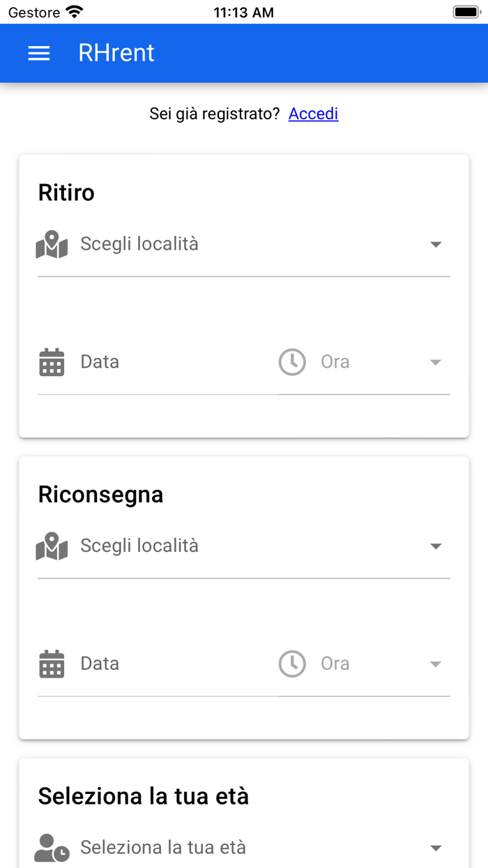
Task: Click the Data input field in Ritiro
Action: pyautogui.click(x=139, y=362)
